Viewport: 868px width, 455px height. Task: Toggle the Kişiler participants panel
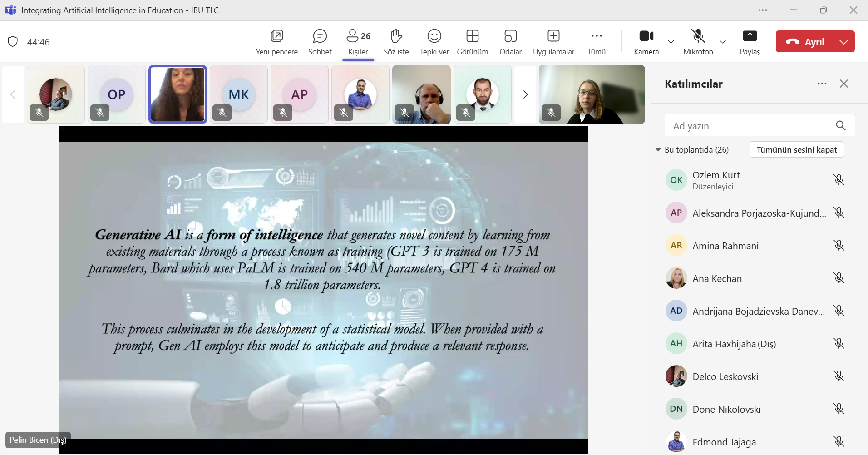(x=358, y=42)
